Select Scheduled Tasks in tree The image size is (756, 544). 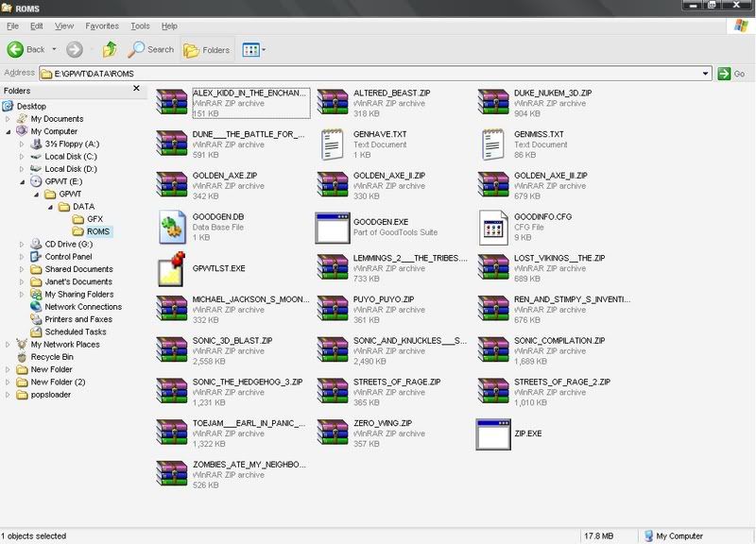pos(68,331)
